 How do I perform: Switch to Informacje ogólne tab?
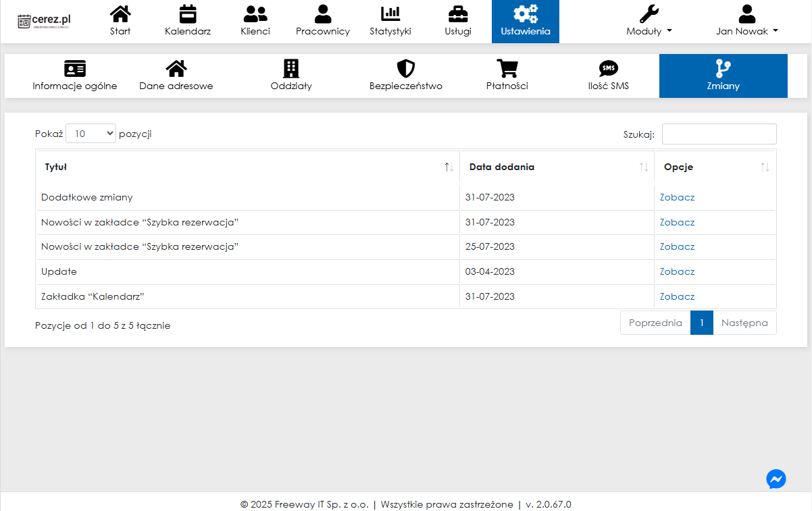point(75,76)
